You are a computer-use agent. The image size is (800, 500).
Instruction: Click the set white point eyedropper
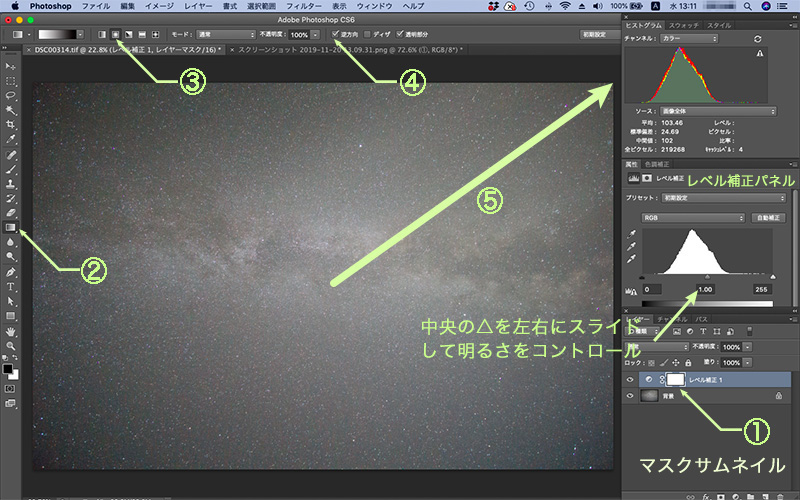[x=632, y=259]
